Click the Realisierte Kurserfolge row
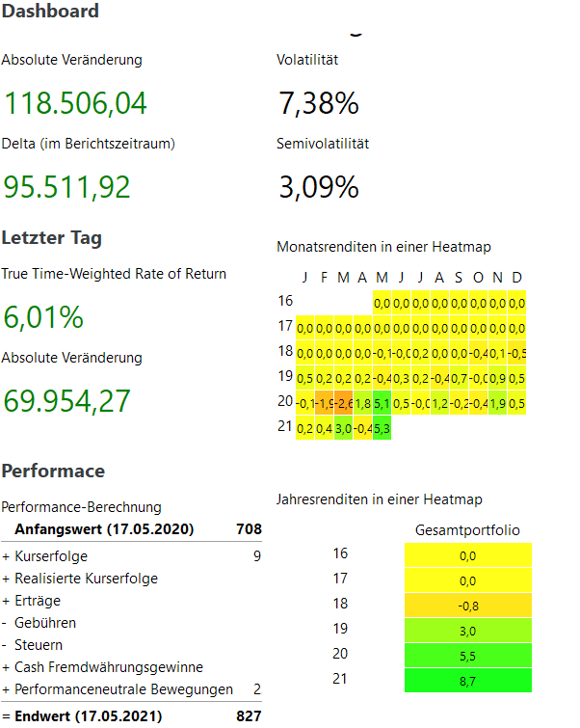580x728 pixels. pos(86,579)
